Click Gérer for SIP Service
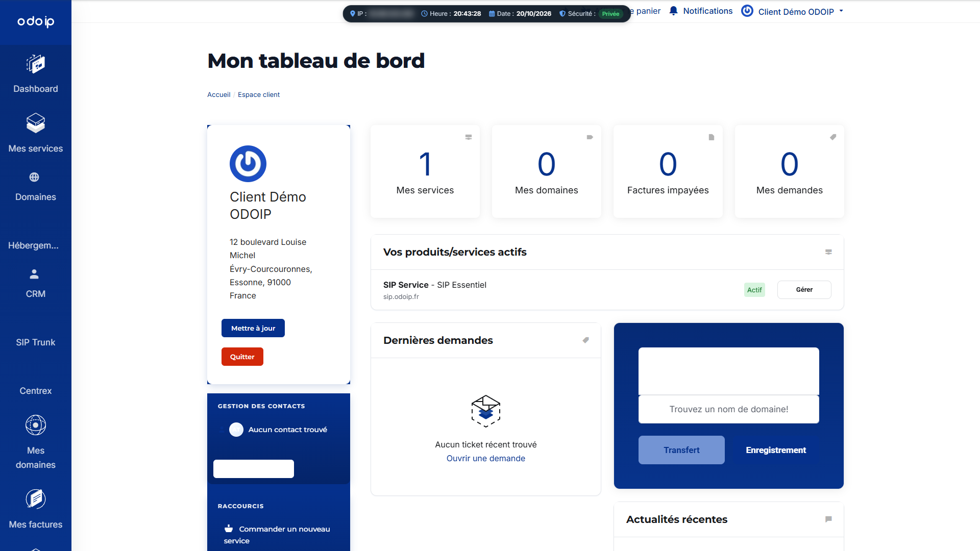This screenshot has width=980, height=551. point(804,290)
